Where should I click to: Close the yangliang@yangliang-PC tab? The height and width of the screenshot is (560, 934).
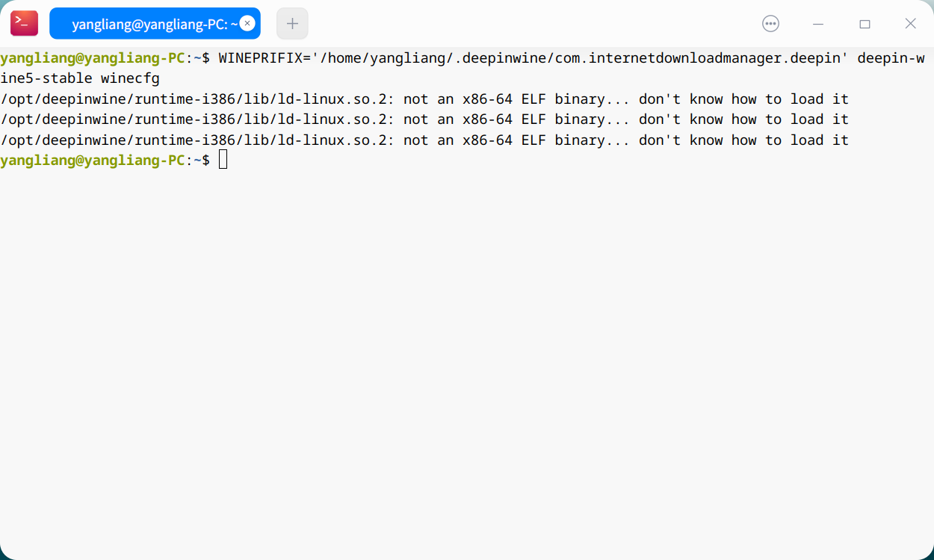[247, 23]
